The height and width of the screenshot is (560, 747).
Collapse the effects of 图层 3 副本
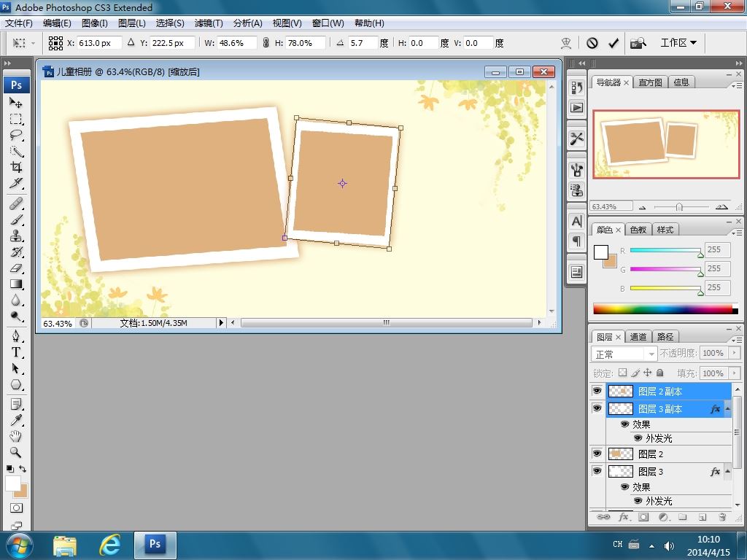click(x=727, y=409)
